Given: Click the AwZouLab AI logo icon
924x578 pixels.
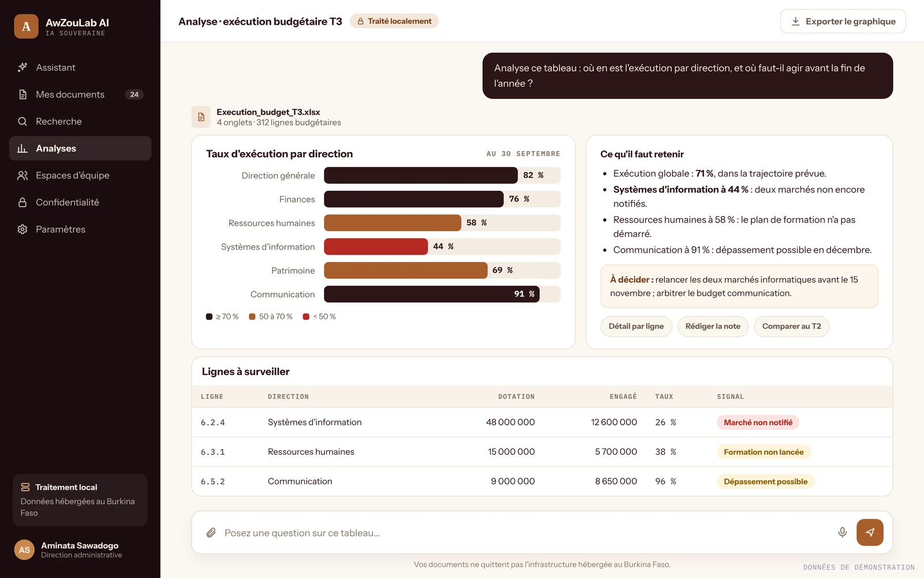Looking at the screenshot, I should tap(26, 27).
